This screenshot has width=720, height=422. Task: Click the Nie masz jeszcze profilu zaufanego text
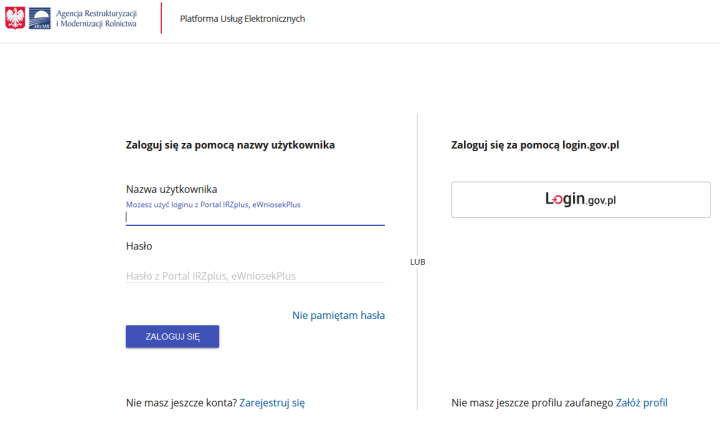click(x=532, y=403)
